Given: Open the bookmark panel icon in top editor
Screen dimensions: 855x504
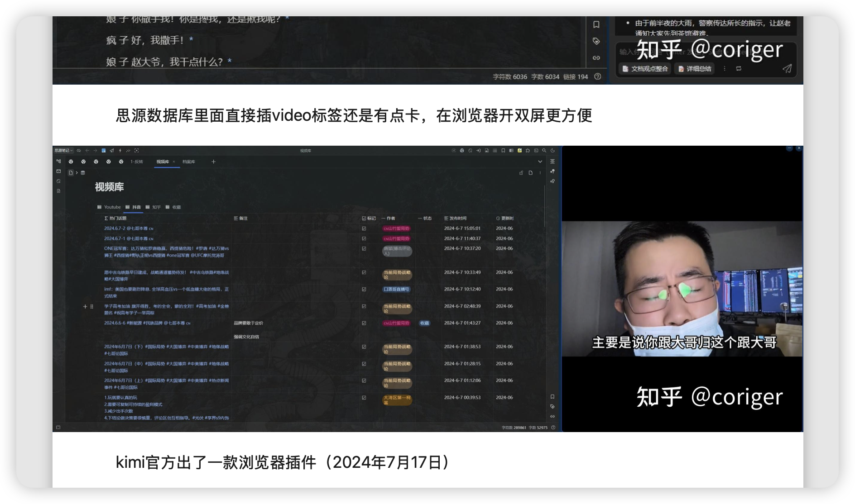Looking at the screenshot, I should [596, 24].
